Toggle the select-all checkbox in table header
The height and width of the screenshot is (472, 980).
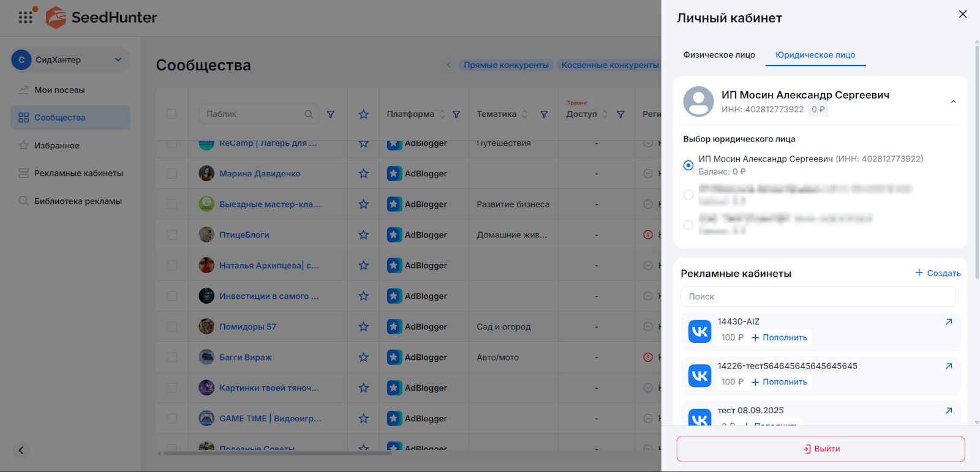tap(171, 114)
